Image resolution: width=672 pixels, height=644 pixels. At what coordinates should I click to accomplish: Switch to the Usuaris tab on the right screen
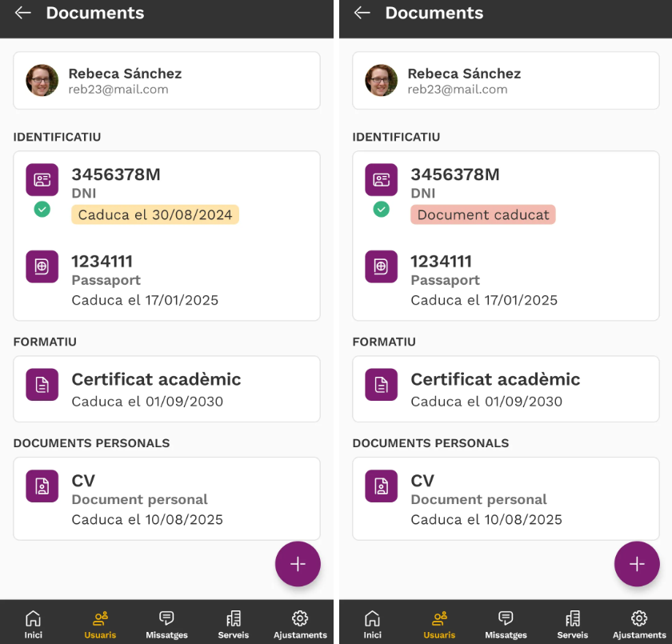[439, 623]
